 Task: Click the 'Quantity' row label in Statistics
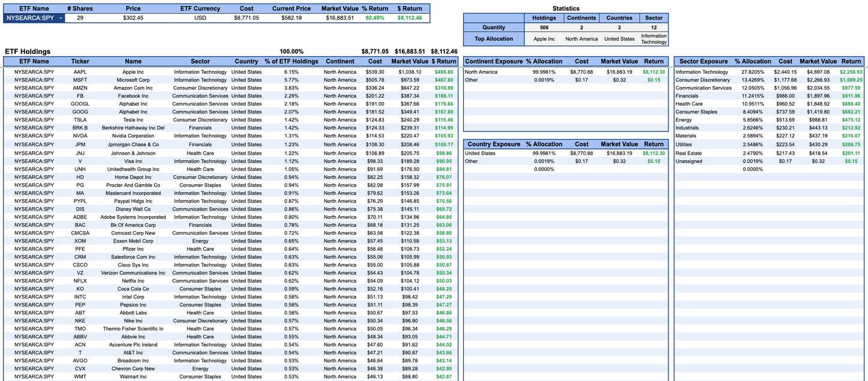(494, 27)
